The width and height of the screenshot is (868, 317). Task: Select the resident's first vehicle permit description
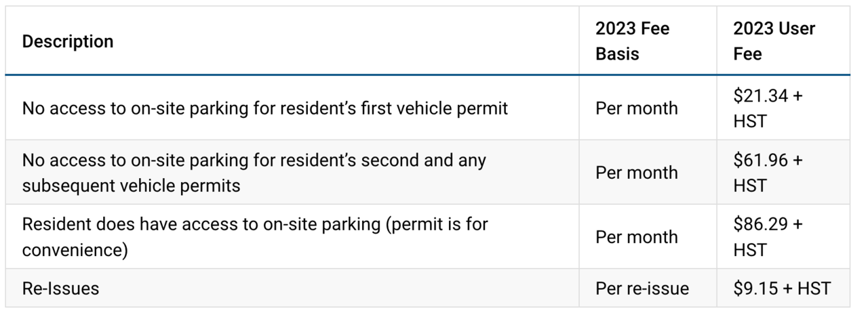(265, 108)
